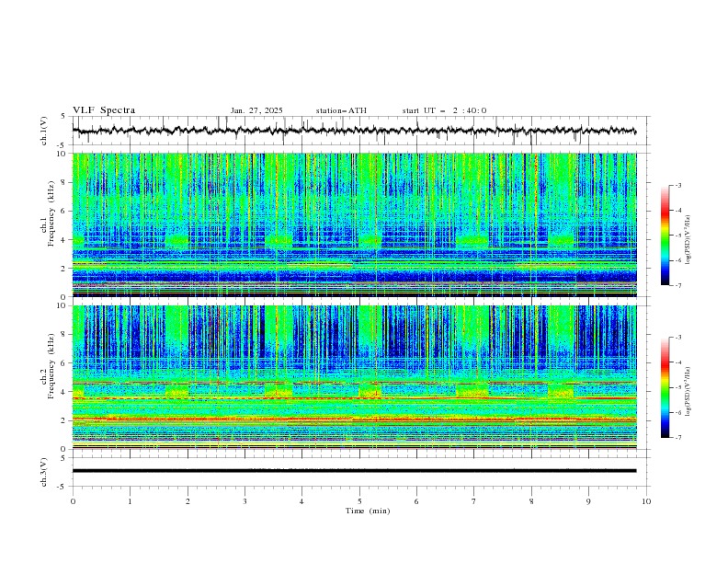The image size is (728, 563).
Task: Click the 'ch.3(V)' axis label
Action: (x=44, y=472)
